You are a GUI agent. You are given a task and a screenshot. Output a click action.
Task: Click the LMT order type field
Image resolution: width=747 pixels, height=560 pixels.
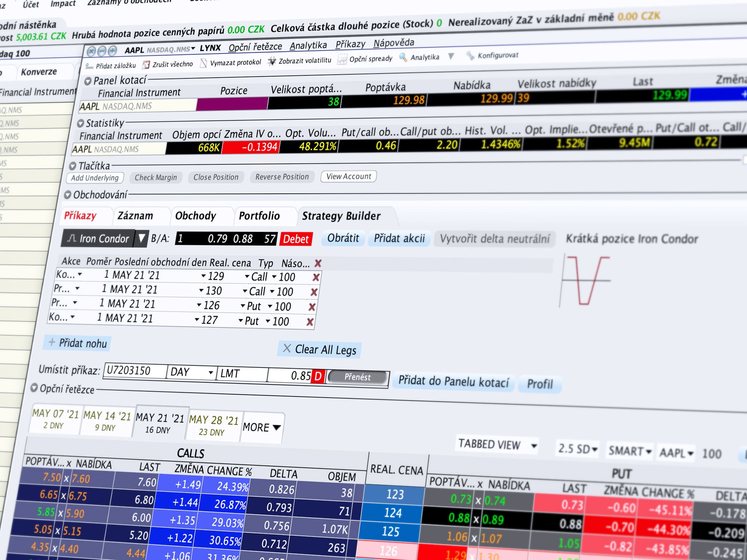pyautogui.click(x=243, y=373)
